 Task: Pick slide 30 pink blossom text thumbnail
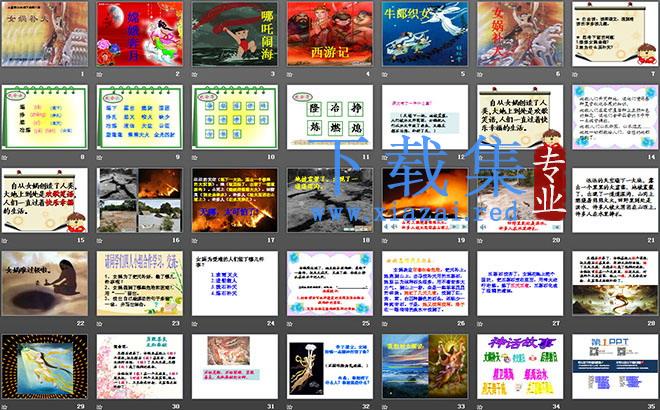[x=140, y=367]
